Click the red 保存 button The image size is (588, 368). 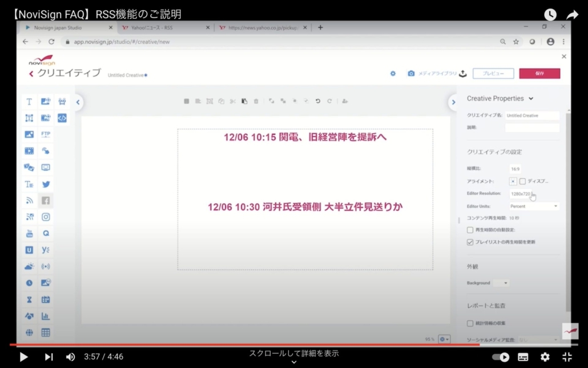pos(539,74)
